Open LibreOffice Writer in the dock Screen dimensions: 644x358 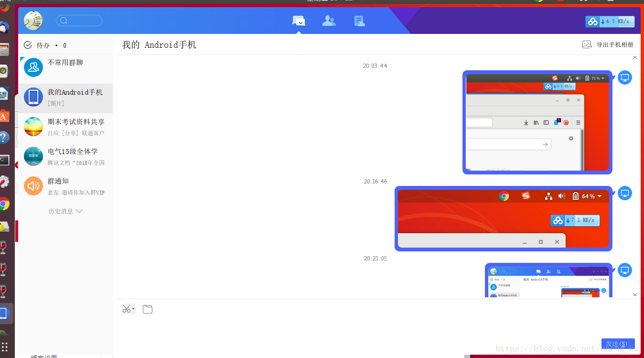point(4,93)
